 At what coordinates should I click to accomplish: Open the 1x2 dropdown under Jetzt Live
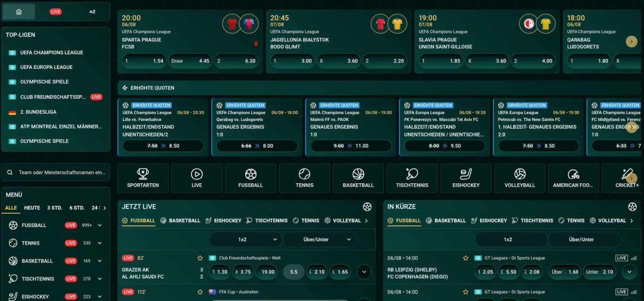pyautogui.click(x=245, y=239)
